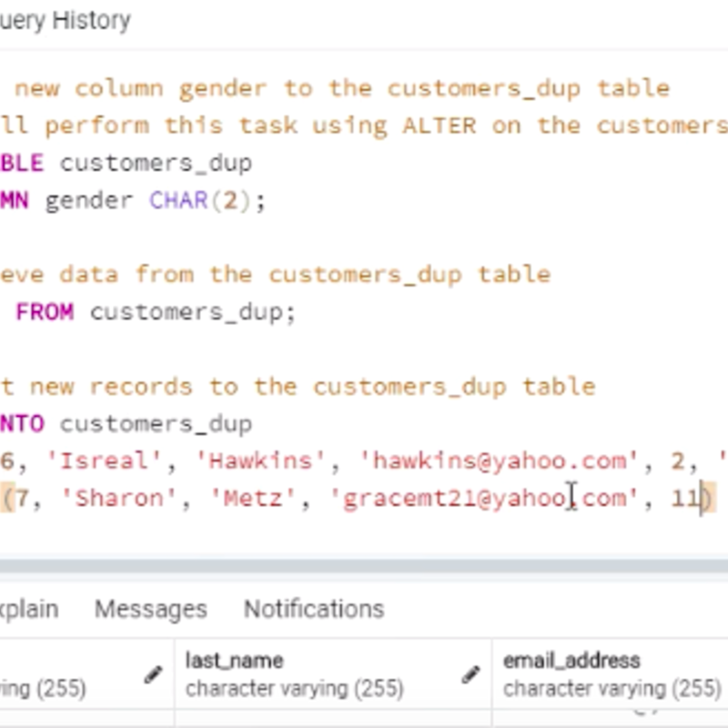Viewport: 728px width, 728px height.
Task: Click the edit pencil icon left of last_name header
Action: coord(153,674)
